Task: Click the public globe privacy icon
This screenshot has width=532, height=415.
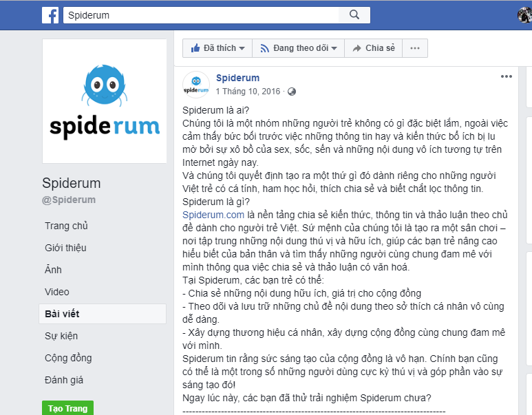Action: click(292, 92)
